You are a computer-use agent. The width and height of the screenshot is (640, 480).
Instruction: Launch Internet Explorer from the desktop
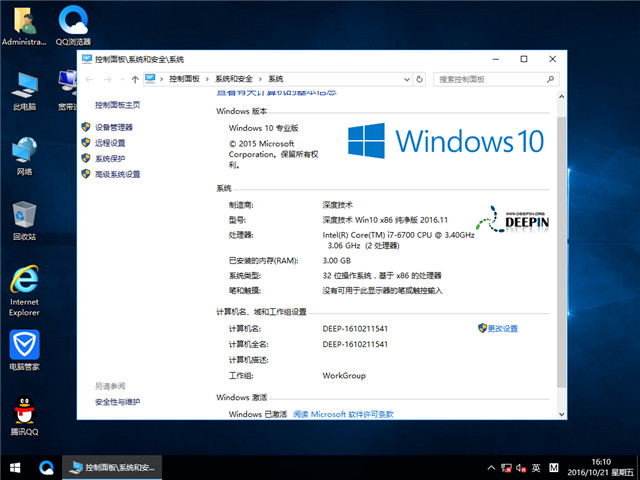click(x=24, y=291)
